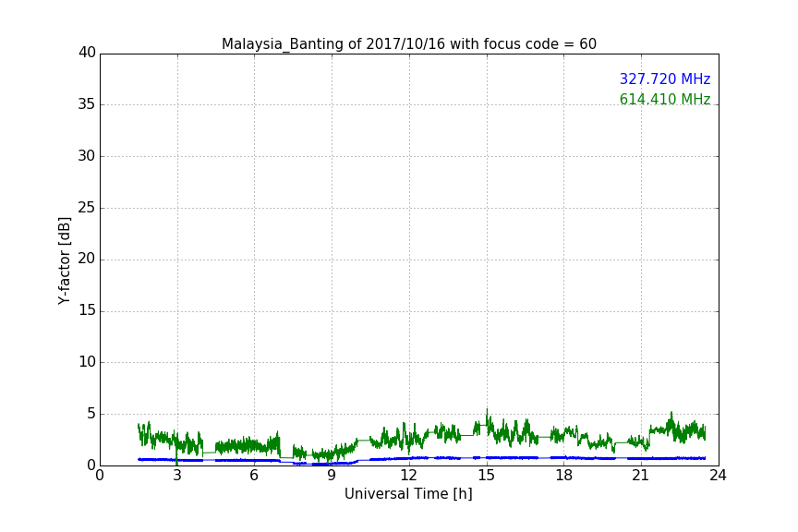Click the y-axis tick label '25'
Viewport: 798px width, 532px height.
coord(87,207)
